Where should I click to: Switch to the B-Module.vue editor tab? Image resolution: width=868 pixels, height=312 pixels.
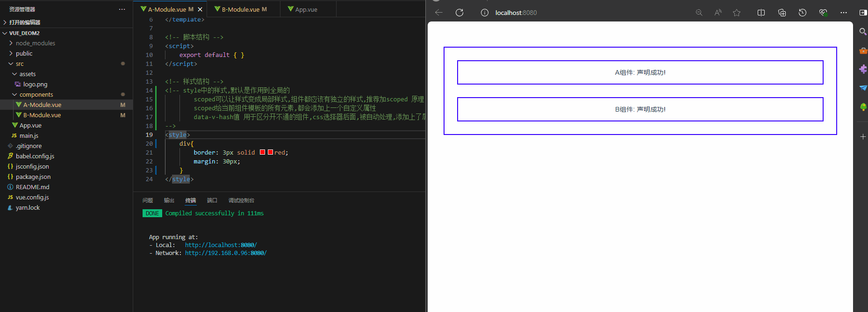[x=244, y=9]
